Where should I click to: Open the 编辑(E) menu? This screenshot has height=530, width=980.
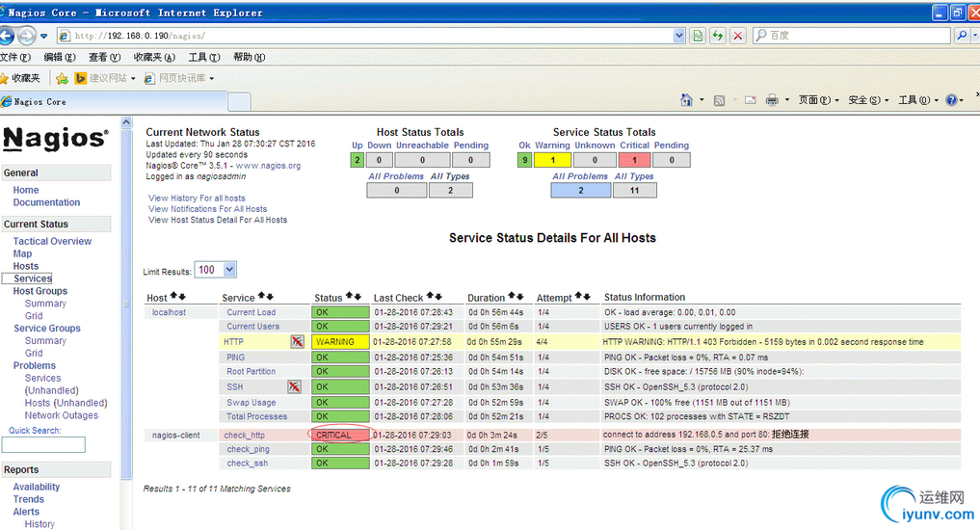coord(60,57)
